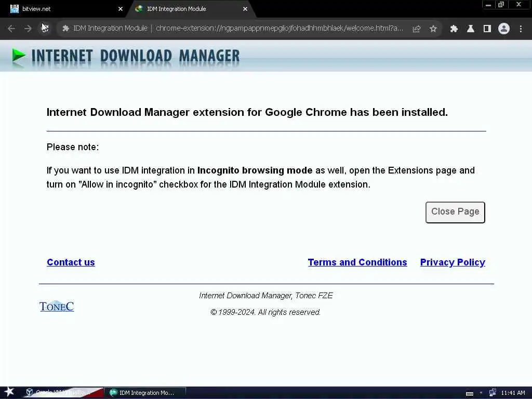This screenshot has width=532, height=399.
Task: Toggle the browser side panel
Action: tap(487, 29)
